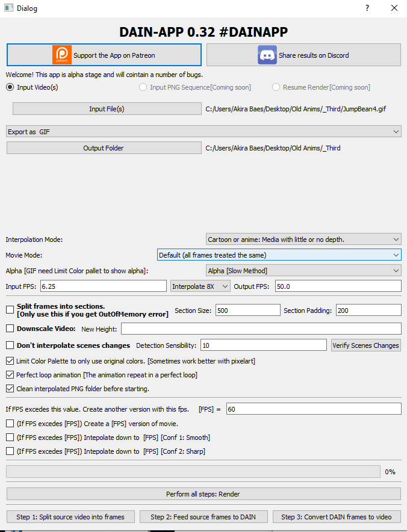Image resolution: width=407 pixels, height=532 pixels.
Task: Select the Input Video(s) radio button
Action: pos(10,87)
